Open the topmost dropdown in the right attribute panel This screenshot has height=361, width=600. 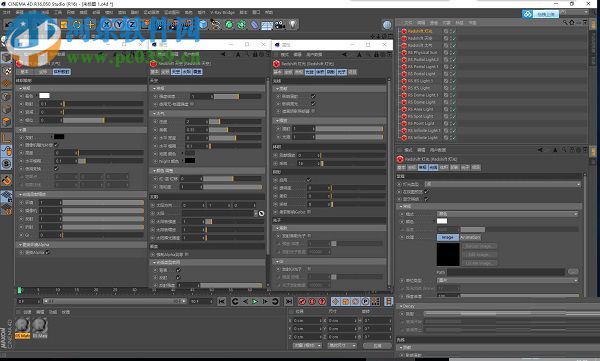point(503,184)
